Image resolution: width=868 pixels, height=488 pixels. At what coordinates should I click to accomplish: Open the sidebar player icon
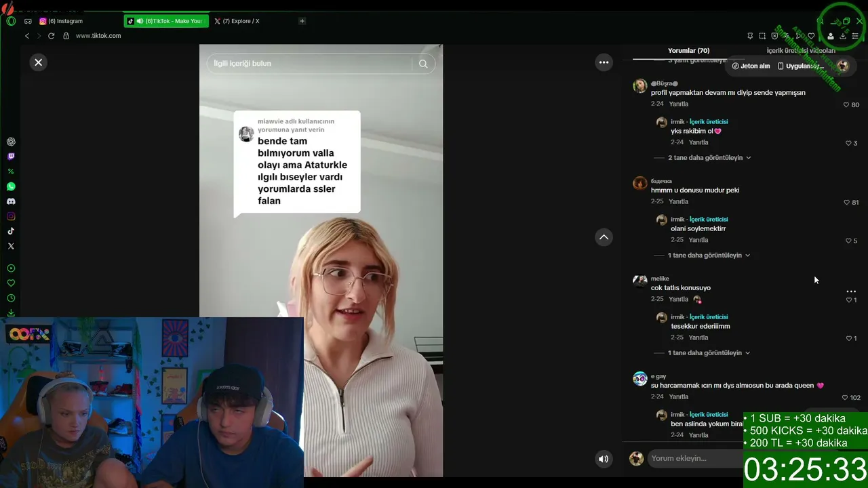[x=11, y=268]
